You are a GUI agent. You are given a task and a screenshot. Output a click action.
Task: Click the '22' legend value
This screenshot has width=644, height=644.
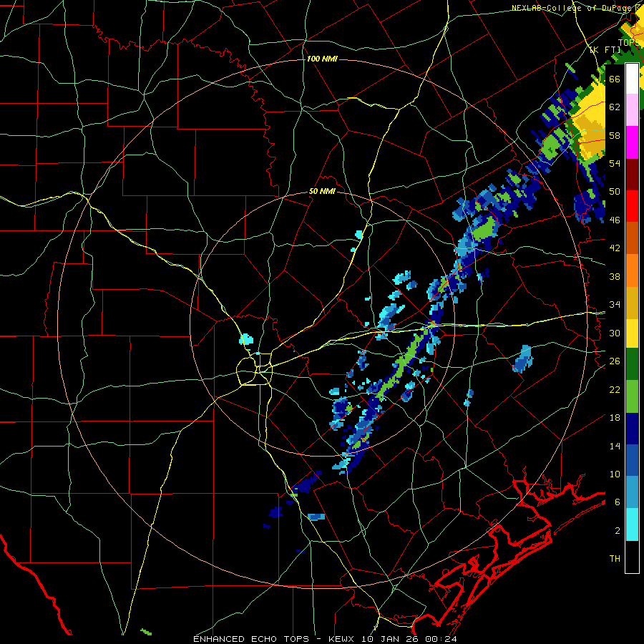[615, 389]
